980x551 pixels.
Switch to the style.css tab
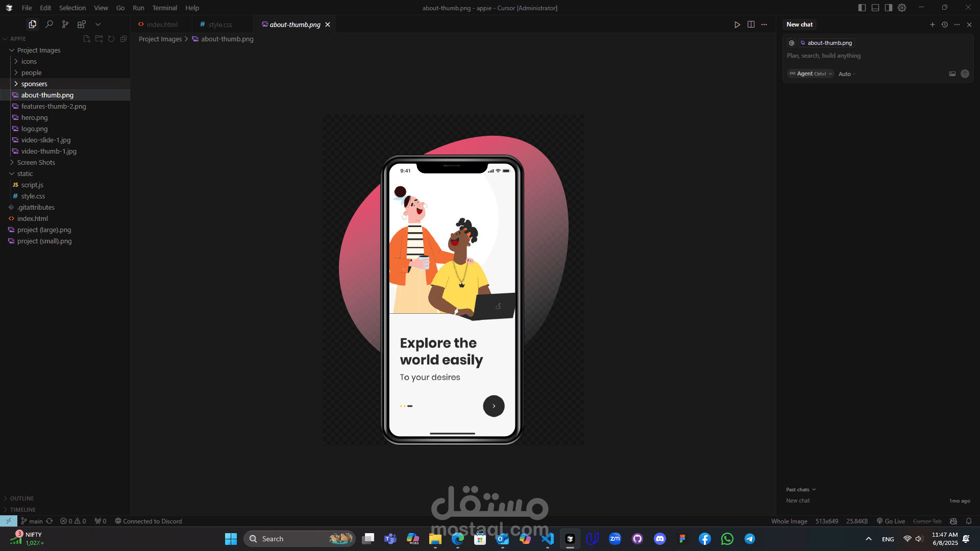pyautogui.click(x=220, y=24)
